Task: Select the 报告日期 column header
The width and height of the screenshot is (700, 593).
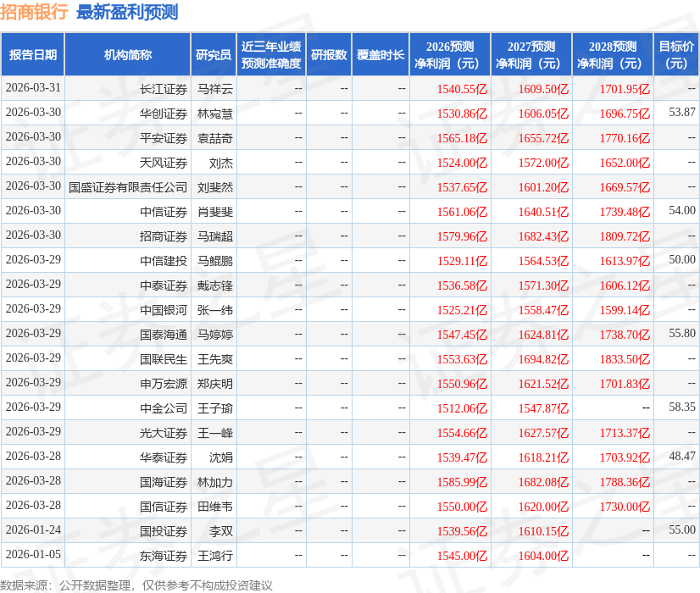Action: click(x=32, y=53)
